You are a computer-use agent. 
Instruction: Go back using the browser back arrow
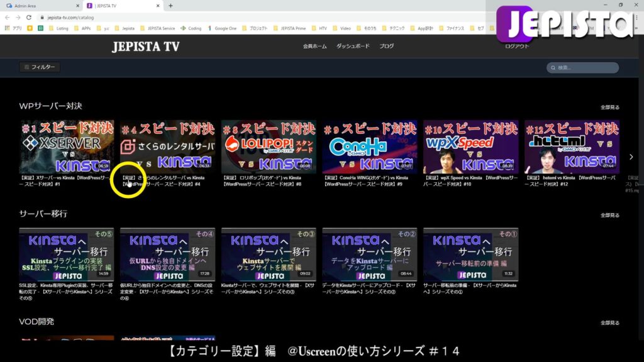pyautogui.click(x=7, y=18)
